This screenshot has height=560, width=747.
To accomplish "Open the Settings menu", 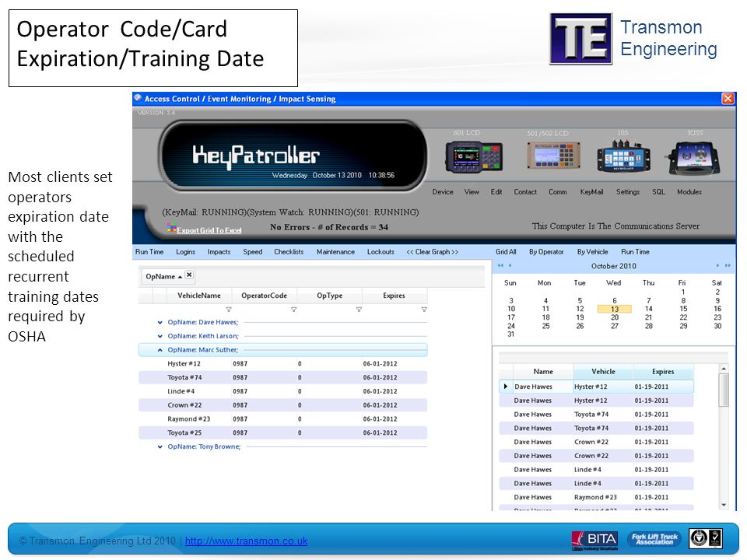I will (628, 192).
